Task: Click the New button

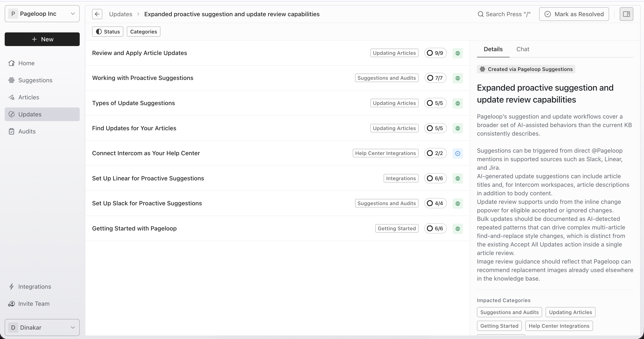Action: point(42,39)
